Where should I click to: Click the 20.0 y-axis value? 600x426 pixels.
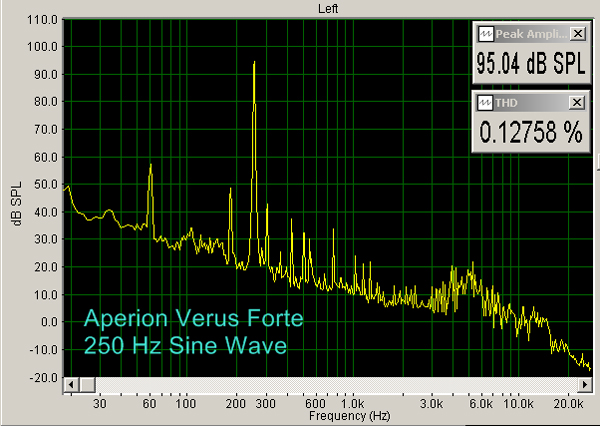tap(46, 267)
